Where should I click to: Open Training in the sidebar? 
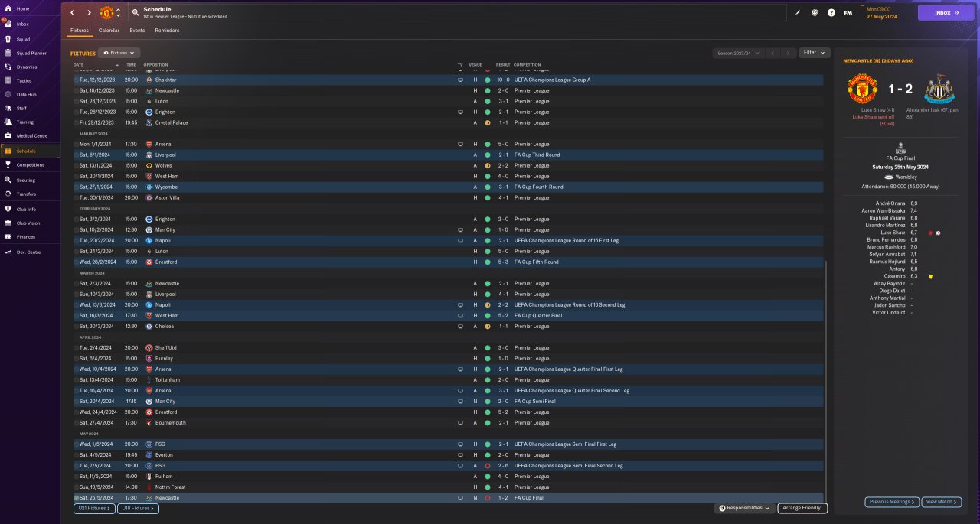(31, 122)
